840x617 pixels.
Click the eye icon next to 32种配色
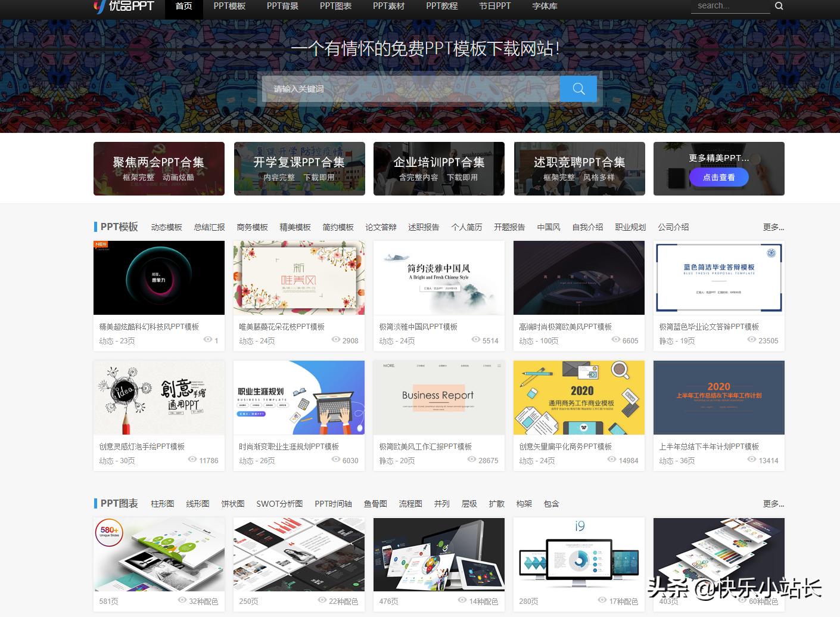(x=182, y=601)
